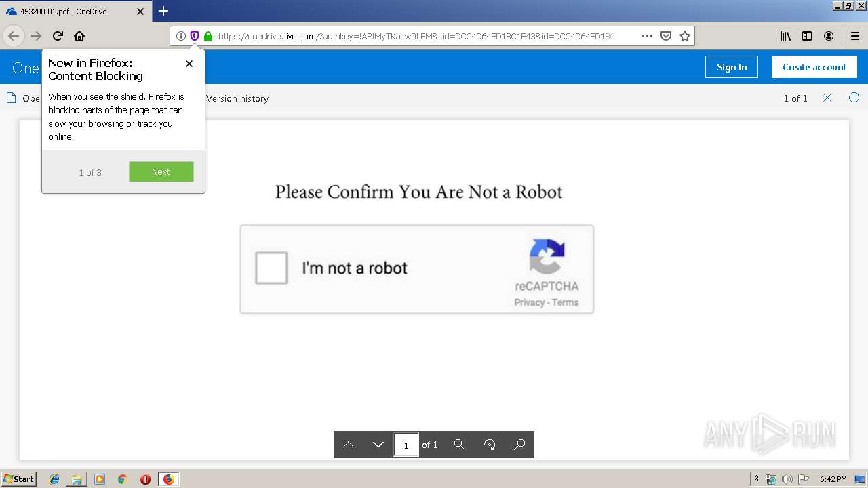The height and width of the screenshot is (488, 868).
Task: Click Create account button
Action: tap(814, 66)
